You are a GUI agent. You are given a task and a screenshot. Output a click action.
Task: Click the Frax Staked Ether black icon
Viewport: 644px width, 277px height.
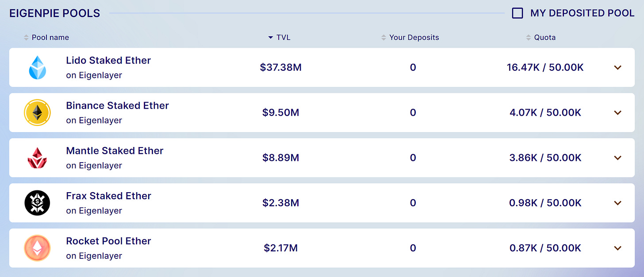click(x=37, y=203)
